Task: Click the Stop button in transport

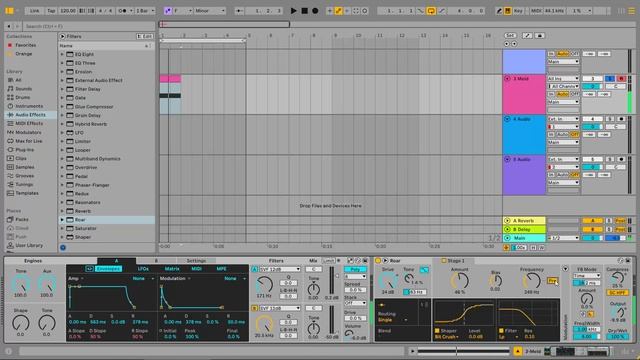Action: pos(304,11)
